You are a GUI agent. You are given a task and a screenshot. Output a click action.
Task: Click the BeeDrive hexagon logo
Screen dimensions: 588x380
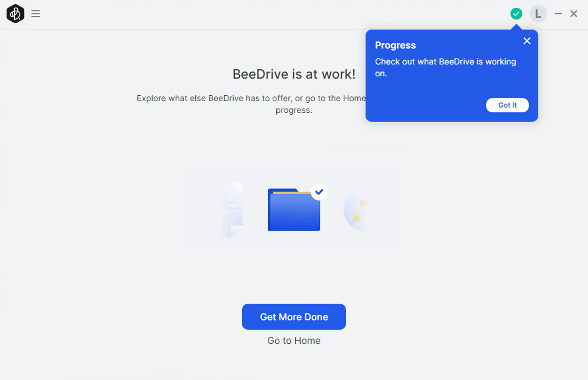(x=15, y=14)
